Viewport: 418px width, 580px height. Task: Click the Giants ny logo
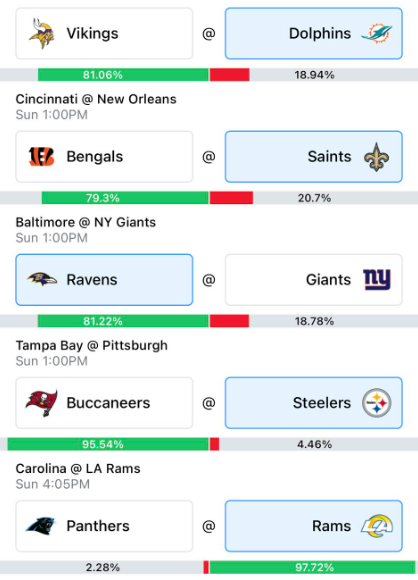tap(377, 280)
